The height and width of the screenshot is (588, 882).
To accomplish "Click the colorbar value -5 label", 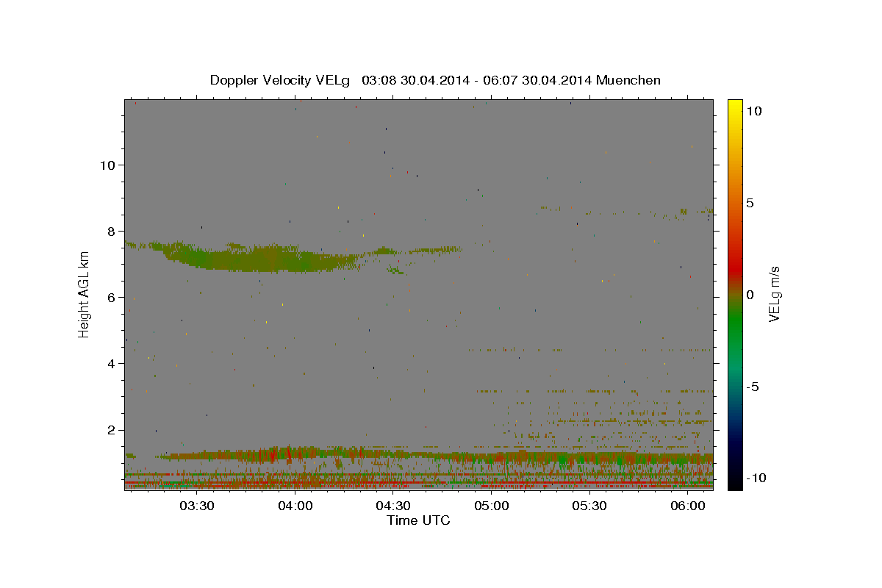I will [752, 387].
